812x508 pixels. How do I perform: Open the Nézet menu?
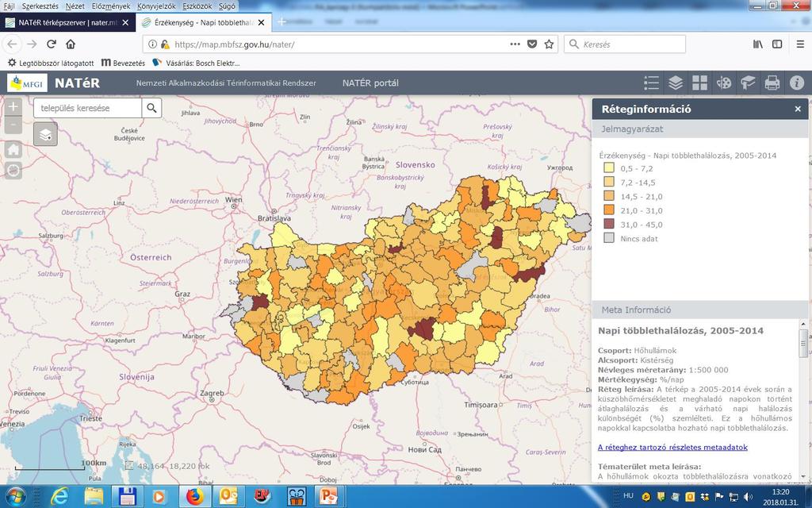point(75,6)
